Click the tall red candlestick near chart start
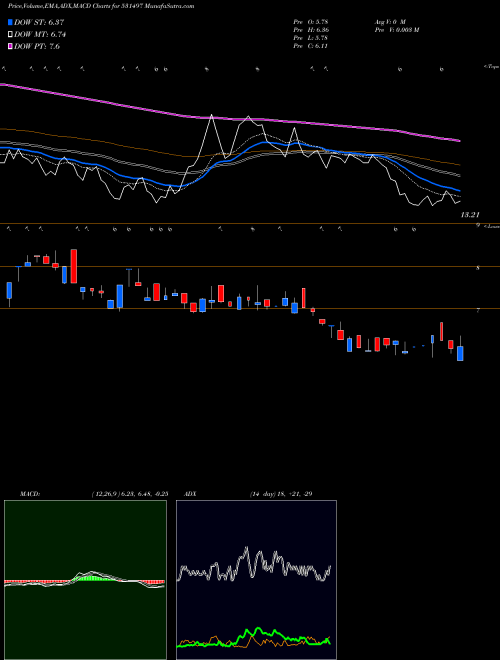500x660 pixels. pos(74,266)
